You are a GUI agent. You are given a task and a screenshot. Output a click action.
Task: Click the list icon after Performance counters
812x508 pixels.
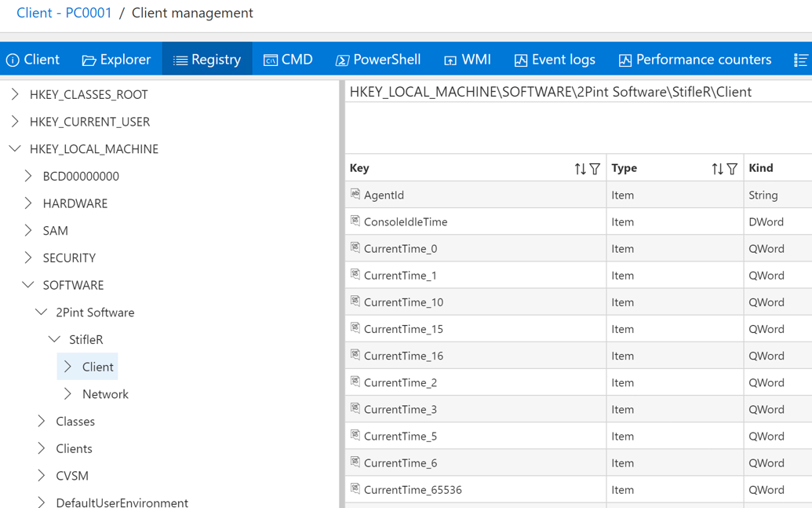click(x=800, y=60)
